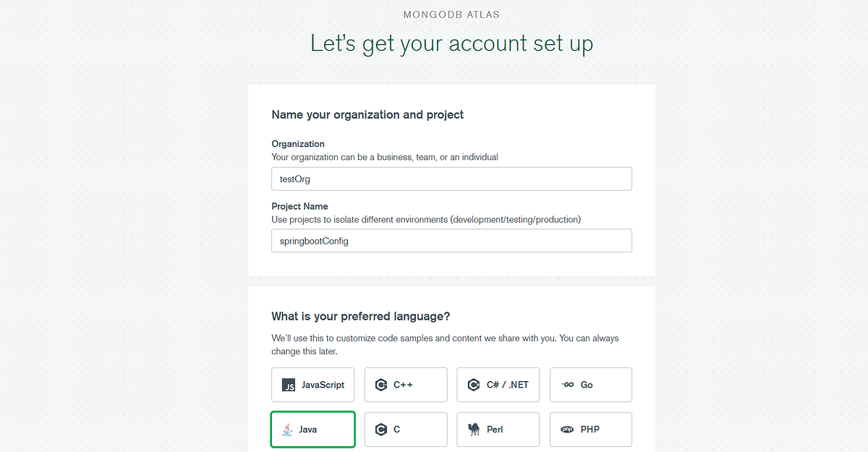This screenshot has width=868, height=452.
Task: Click the C# / .NET gear icon
Action: 474,385
